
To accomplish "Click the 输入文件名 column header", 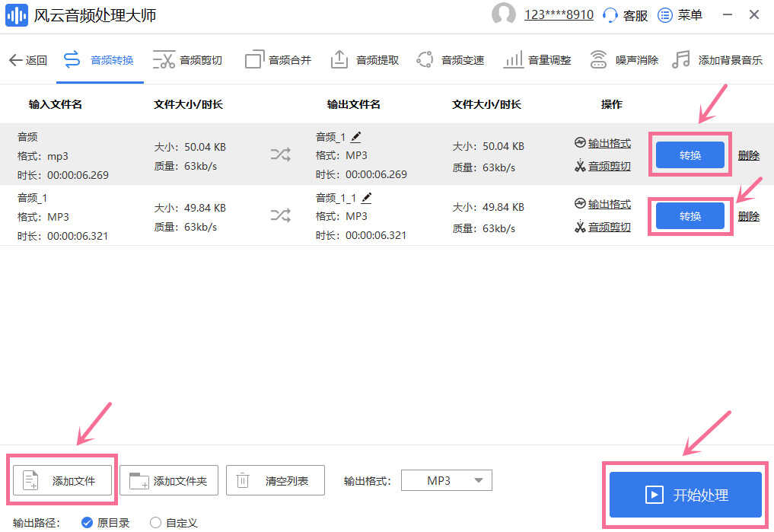I will tap(56, 104).
